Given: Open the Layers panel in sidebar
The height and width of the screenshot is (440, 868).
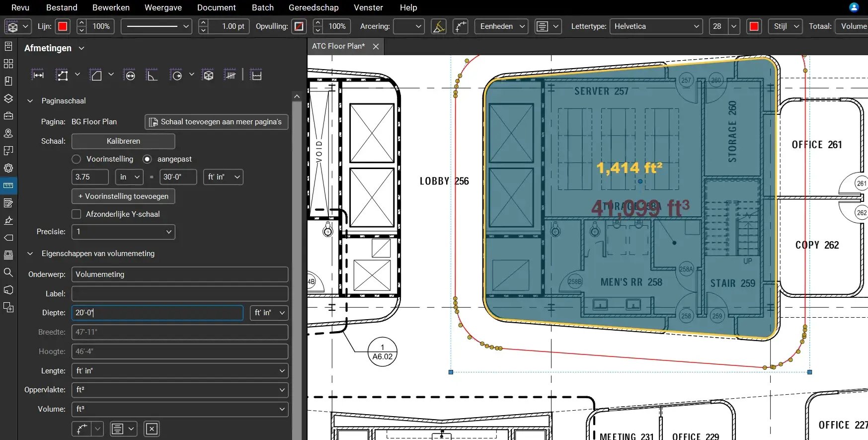Looking at the screenshot, I should (8, 98).
